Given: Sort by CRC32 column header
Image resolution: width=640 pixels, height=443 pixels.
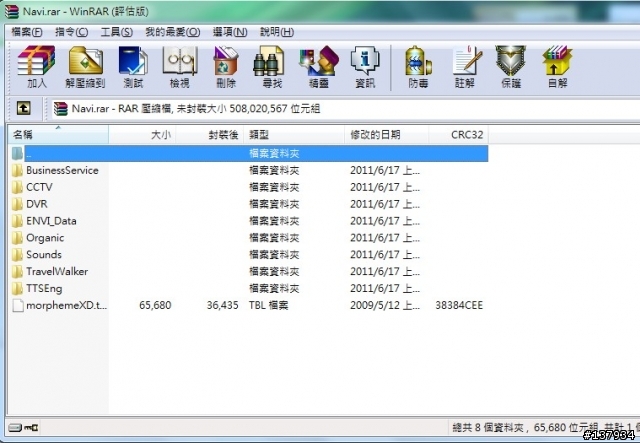Looking at the screenshot, I should click(458, 134).
